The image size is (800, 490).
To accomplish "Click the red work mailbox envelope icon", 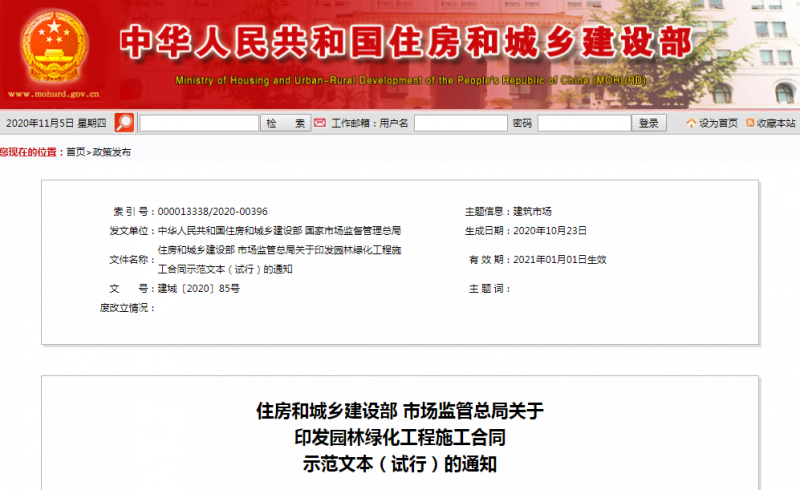I will point(320,123).
